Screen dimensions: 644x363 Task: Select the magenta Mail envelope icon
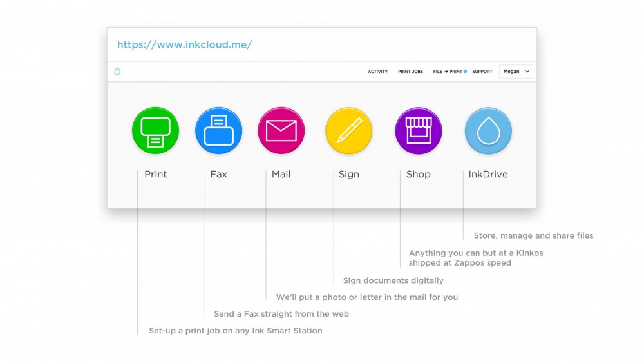(281, 131)
